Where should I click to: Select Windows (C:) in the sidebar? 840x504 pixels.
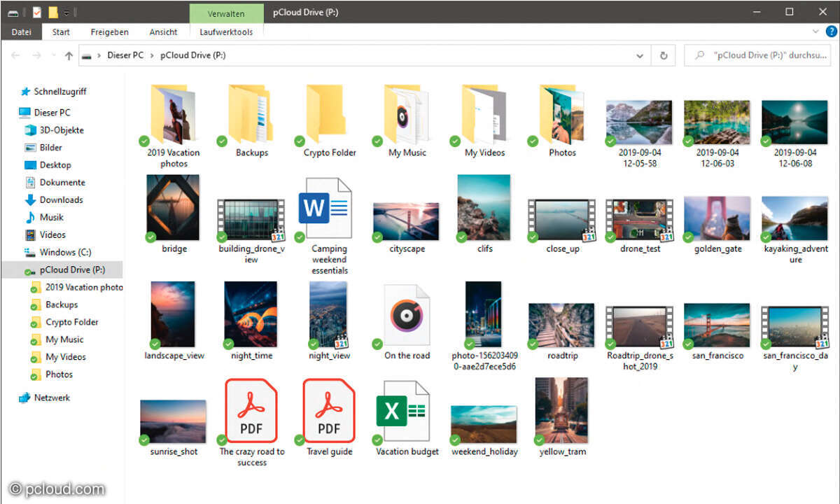point(65,252)
